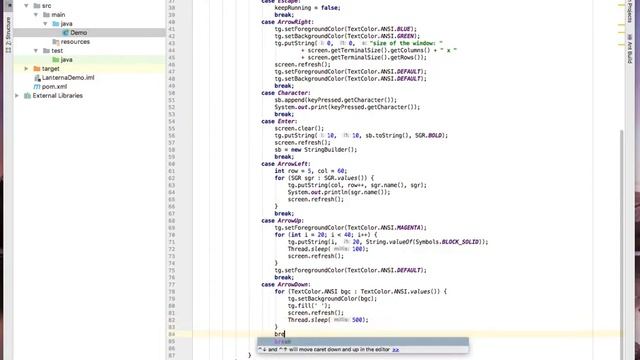
Task: Click the External Libraries icon
Action: click(x=27, y=96)
